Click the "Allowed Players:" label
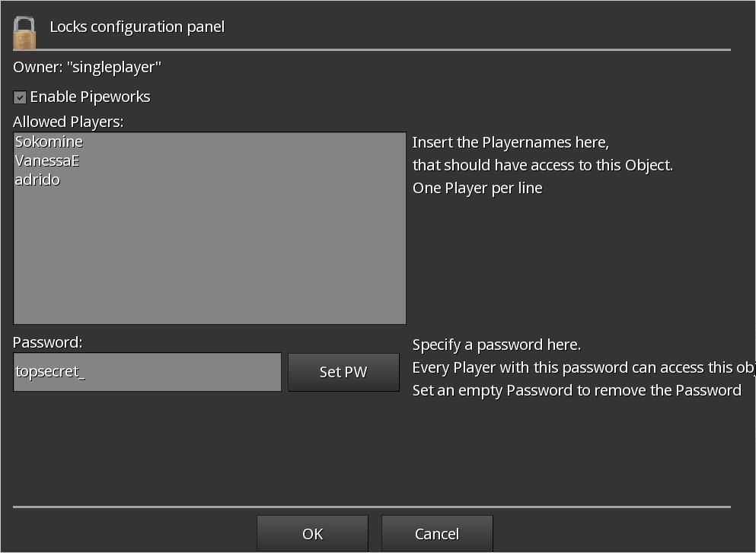 69,122
